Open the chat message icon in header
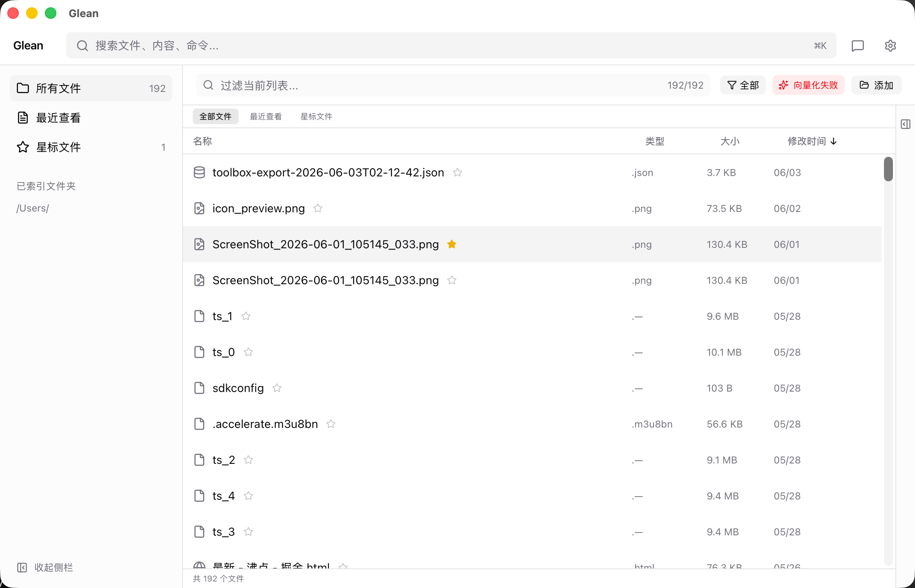 pyautogui.click(x=857, y=46)
